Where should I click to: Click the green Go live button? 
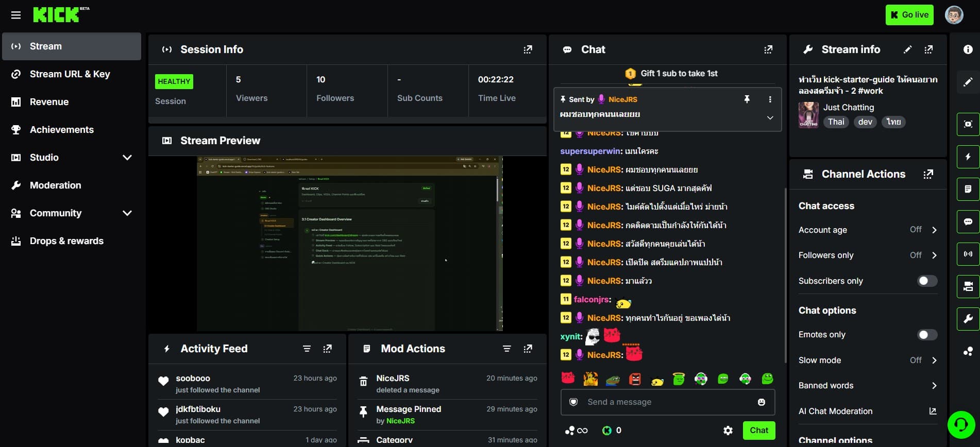pyautogui.click(x=910, y=15)
